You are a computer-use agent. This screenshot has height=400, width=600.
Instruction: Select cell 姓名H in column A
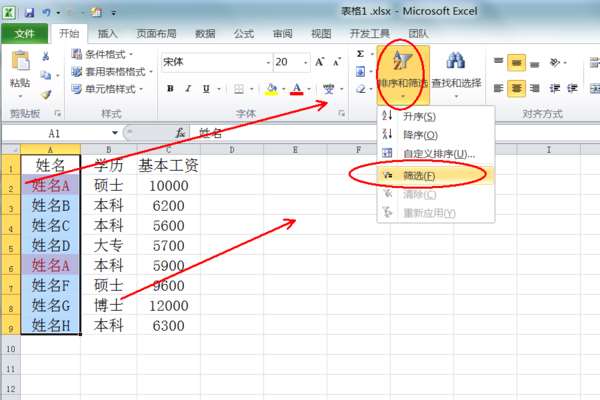click(x=51, y=325)
